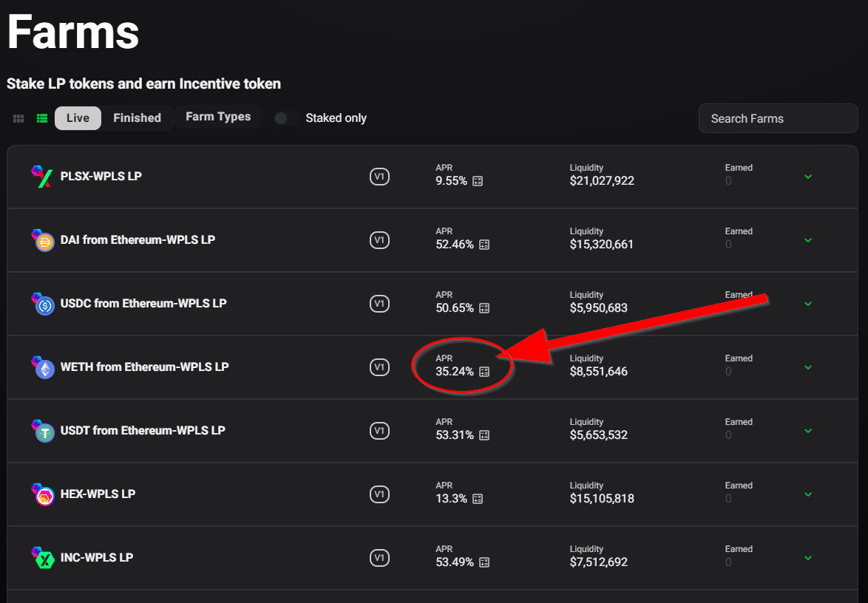This screenshot has height=603, width=868.
Task: Click V1 badge on USDC from Ethereum-WPLS row
Action: pos(379,304)
